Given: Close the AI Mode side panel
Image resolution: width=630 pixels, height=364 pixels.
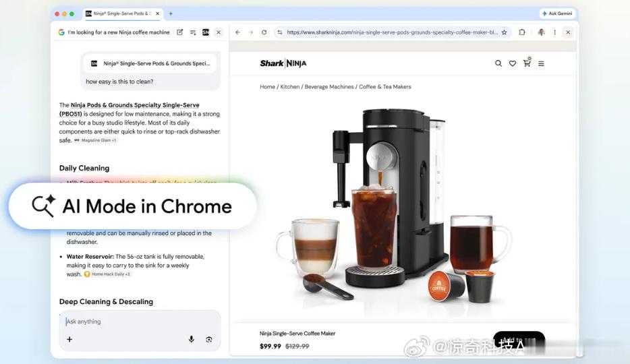Looking at the screenshot, I should (x=219, y=32).
